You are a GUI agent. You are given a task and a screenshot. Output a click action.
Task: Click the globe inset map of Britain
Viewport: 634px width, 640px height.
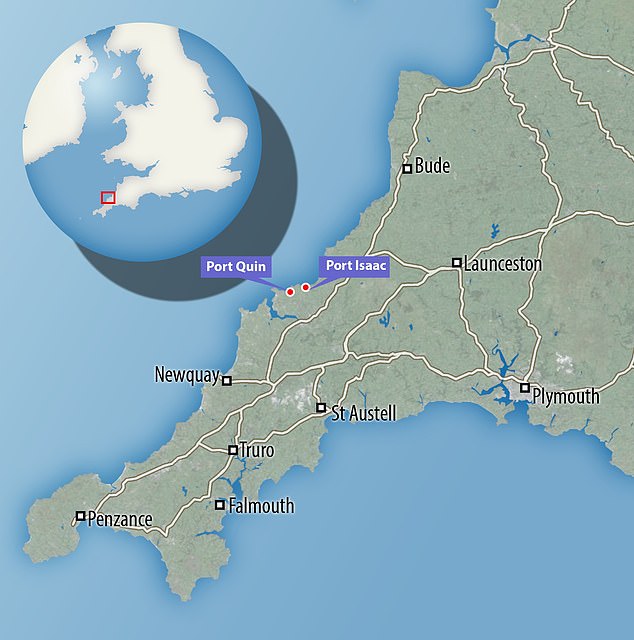pyautogui.click(x=142, y=142)
